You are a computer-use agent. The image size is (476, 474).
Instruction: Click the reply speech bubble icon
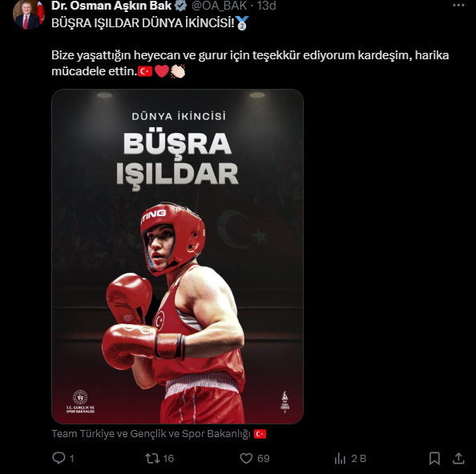click(x=58, y=458)
